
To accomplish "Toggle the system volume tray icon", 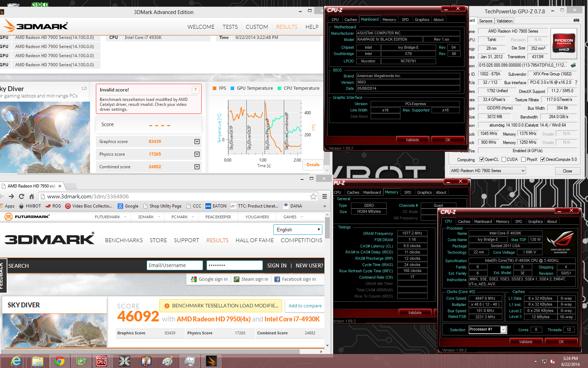I will [553, 361].
